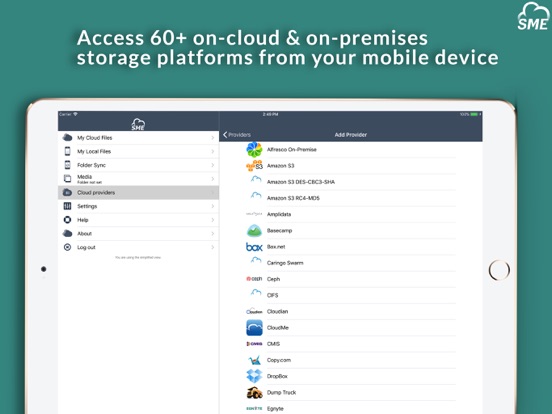Viewport: 552px width, 414px height.
Task: Tap the Dump Truck icon
Action: 254,393
